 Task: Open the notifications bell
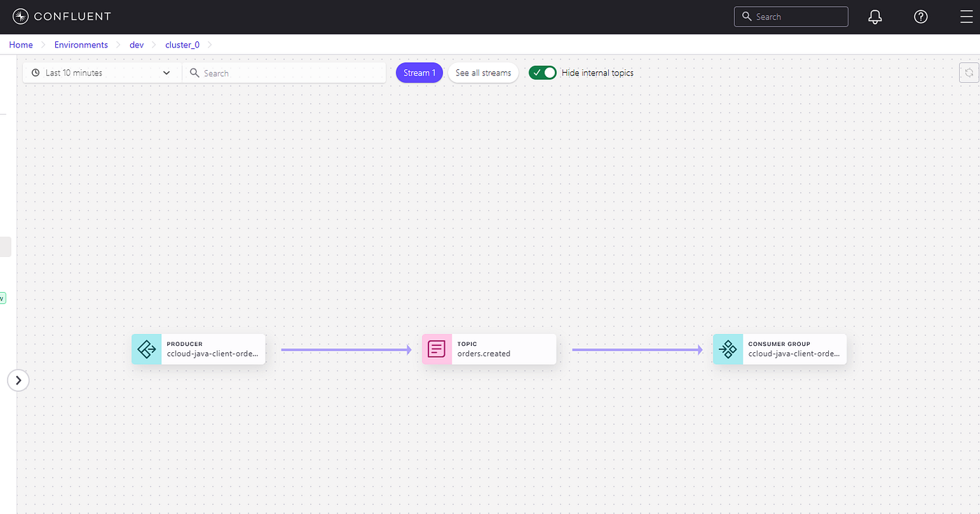click(x=875, y=17)
